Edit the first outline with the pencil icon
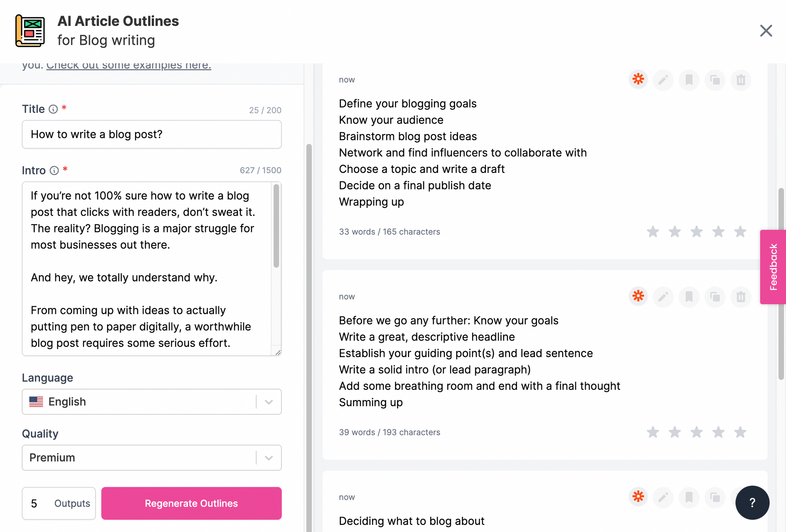The width and height of the screenshot is (786, 532). tap(663, 80)
